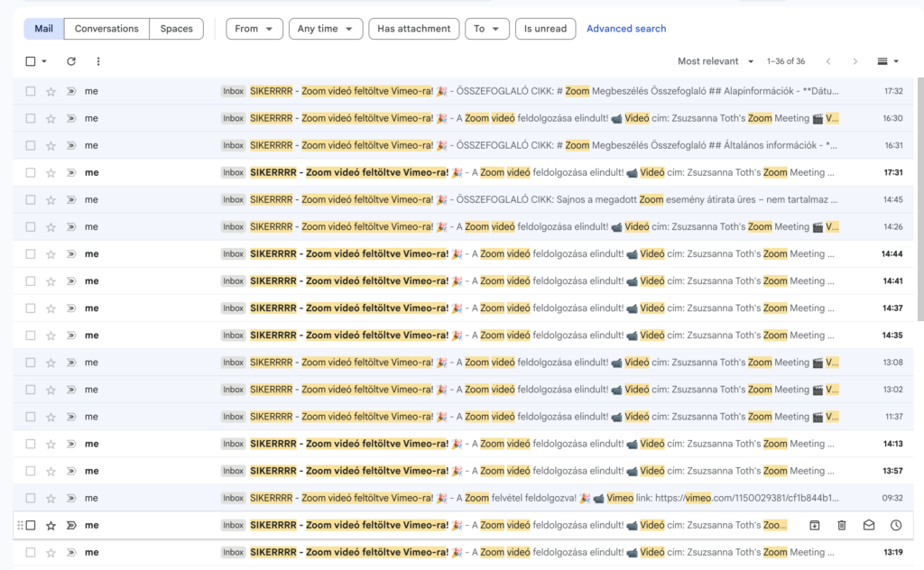Click the refresh icon
This screenshot has height=570, width=924.
point(71,60)
